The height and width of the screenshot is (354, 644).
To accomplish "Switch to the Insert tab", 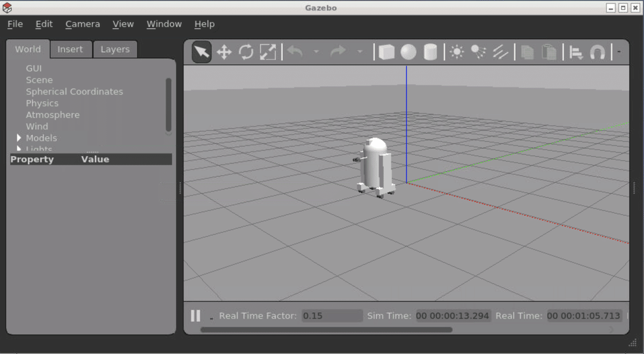I will (70, 49).
